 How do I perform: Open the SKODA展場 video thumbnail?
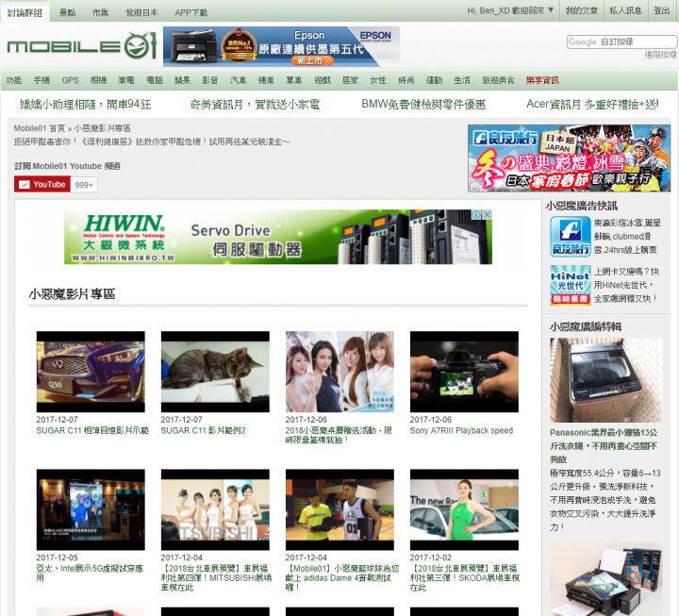click(464, 509)
